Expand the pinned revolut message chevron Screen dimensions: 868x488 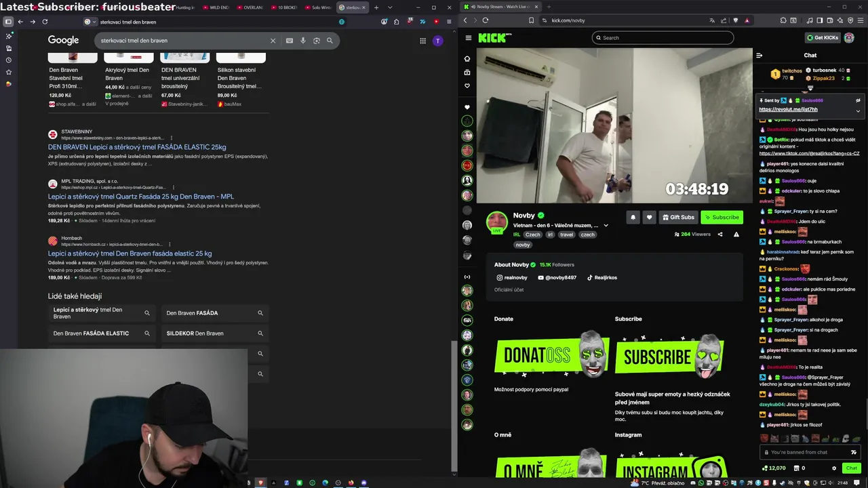tap(858, 110)
